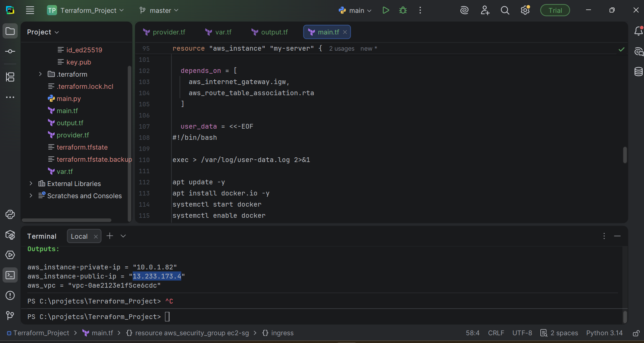The width and height of the screenshot is (644, 343).
Task: Click Terraform_Project breadcrumb in status bar
Action: (38, 333)
